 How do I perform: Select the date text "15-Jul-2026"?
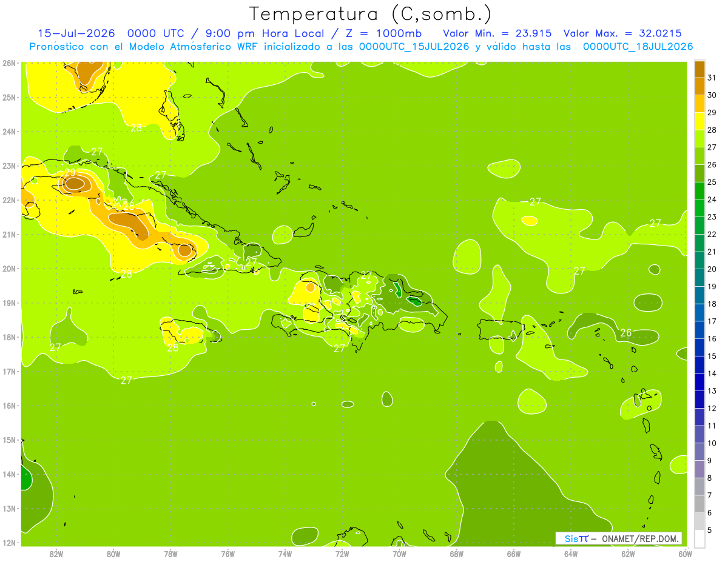(76, 33)
